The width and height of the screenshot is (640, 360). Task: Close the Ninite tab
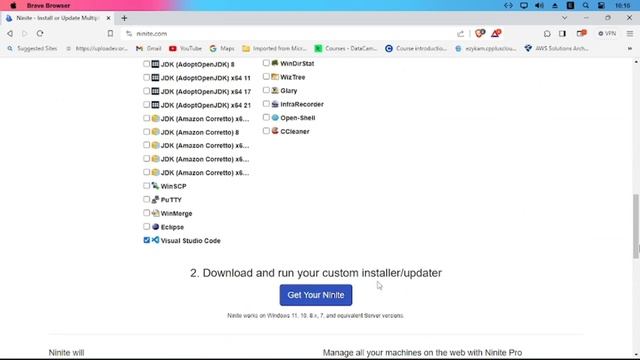pos(108,18)
